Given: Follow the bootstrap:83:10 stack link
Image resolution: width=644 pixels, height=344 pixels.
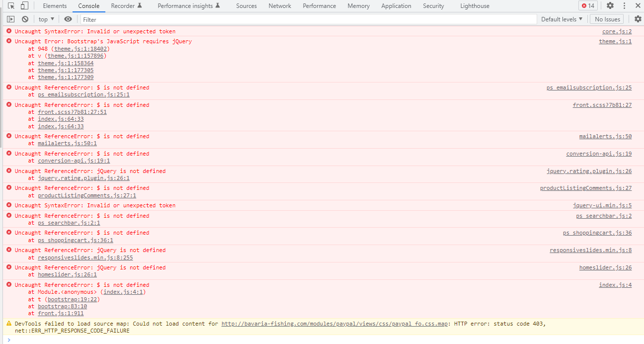Looking at the screenshot, I should [62, 306].
